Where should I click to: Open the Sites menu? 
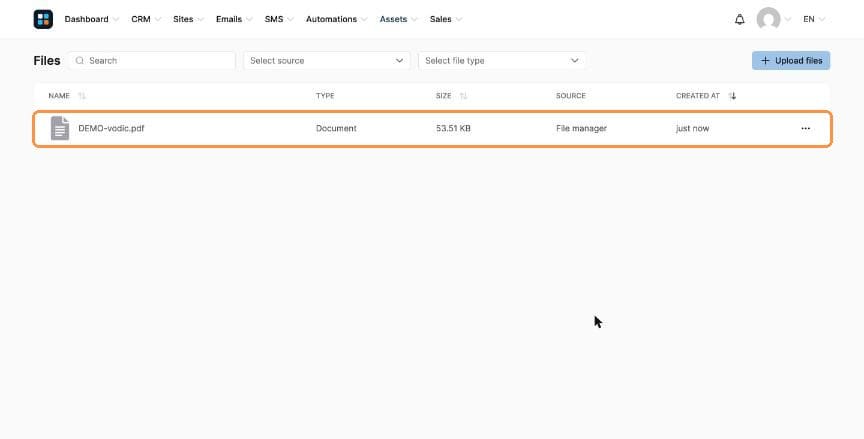tap(188, 19)
